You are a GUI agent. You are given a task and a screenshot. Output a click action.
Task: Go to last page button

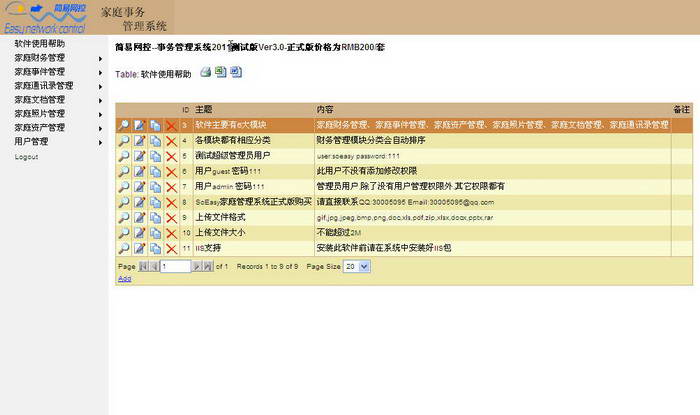208,266
